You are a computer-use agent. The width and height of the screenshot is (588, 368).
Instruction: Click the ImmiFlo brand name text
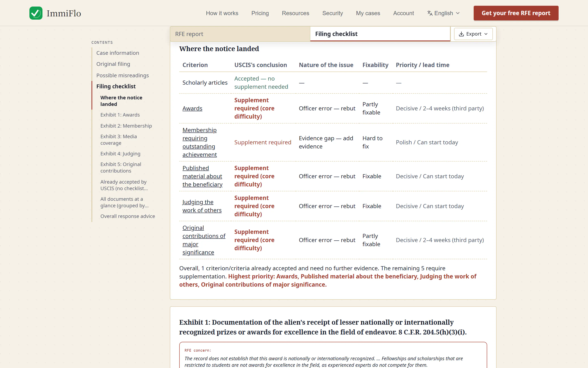click(64, 13)
